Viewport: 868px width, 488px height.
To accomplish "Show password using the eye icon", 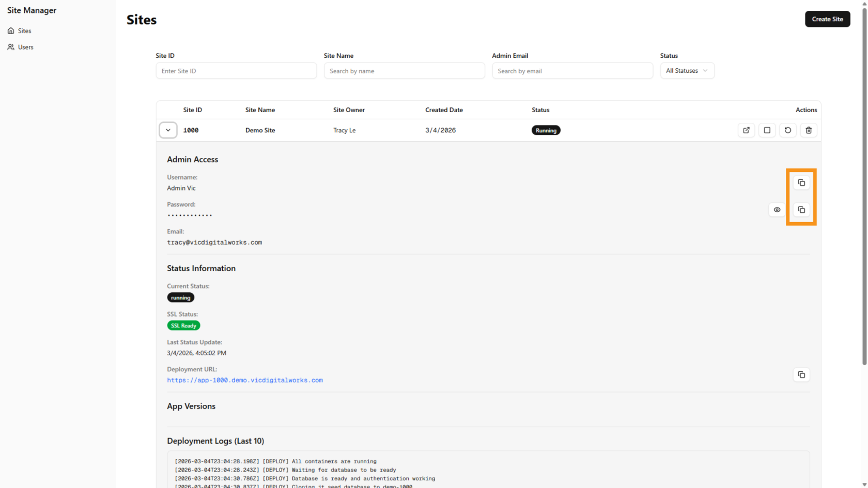I will (777, 210).
